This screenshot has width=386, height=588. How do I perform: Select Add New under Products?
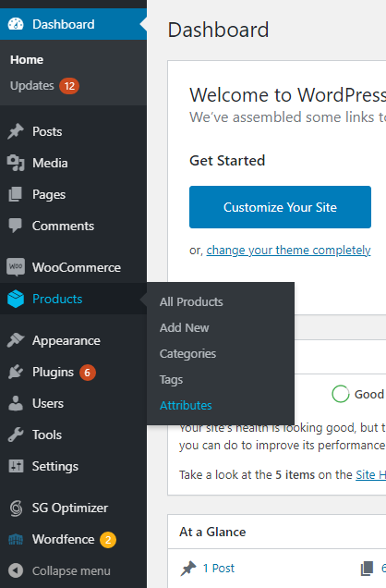pyautogui.click(x=184, y=328)
